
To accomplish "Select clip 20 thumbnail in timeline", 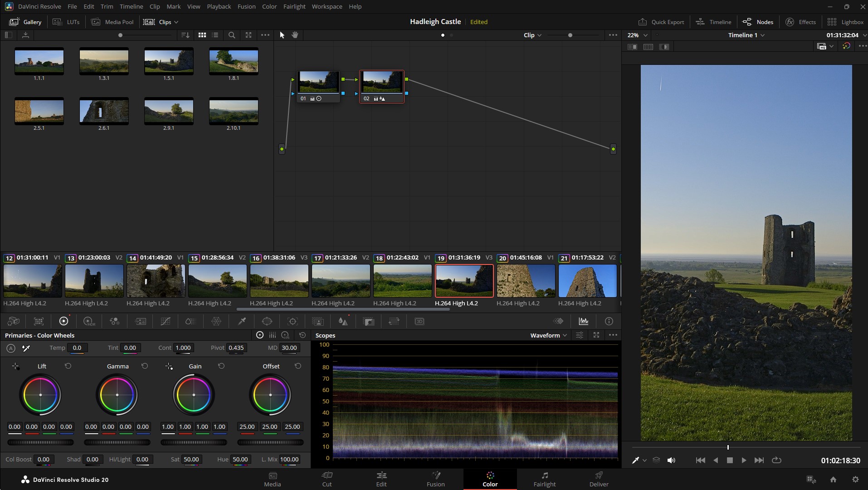I will [526, 281].
